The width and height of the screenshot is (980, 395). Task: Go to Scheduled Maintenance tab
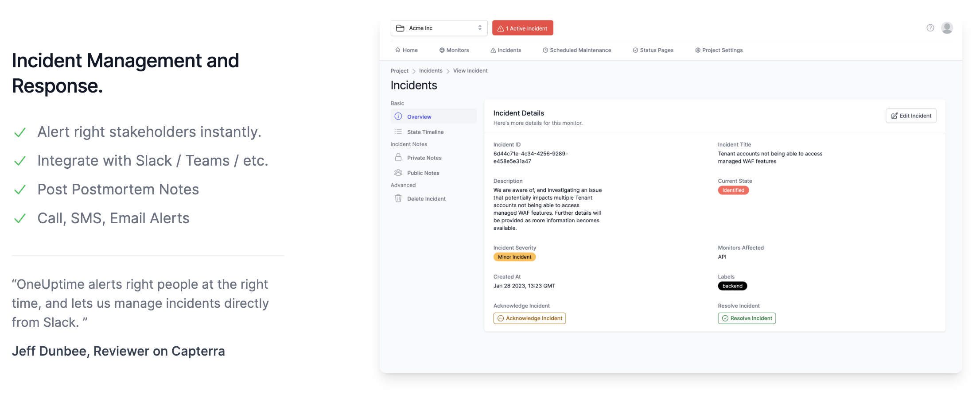[577, 50]
